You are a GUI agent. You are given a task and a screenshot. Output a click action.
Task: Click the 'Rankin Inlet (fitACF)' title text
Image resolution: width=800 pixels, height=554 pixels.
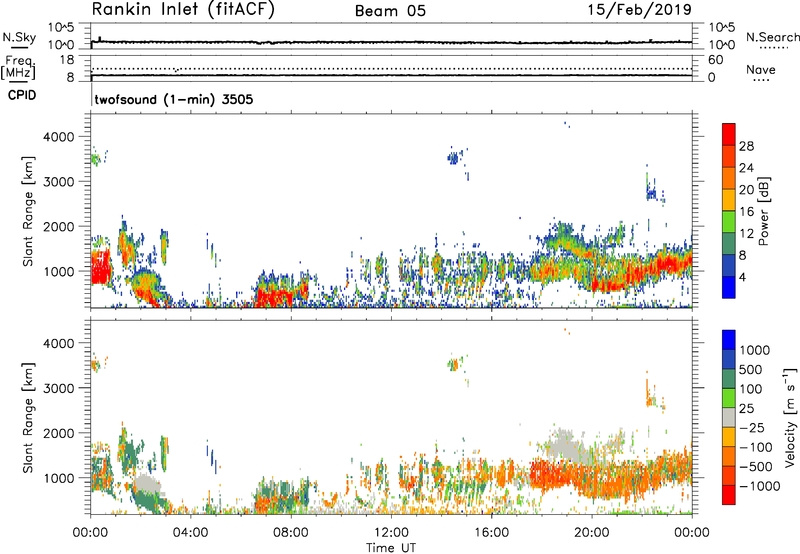183,9
